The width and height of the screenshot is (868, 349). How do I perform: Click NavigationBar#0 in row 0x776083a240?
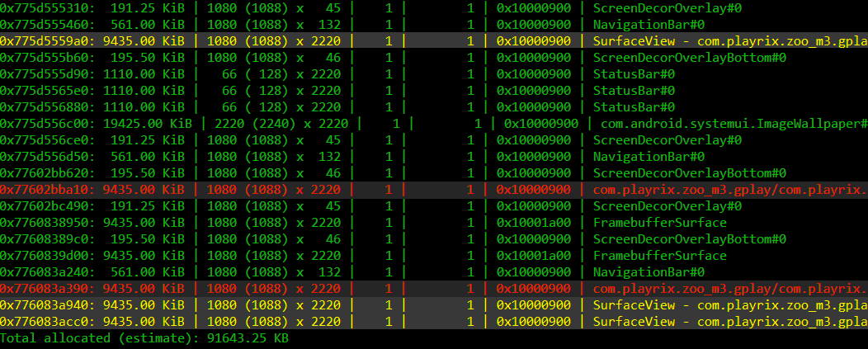(x=649, y=272)
